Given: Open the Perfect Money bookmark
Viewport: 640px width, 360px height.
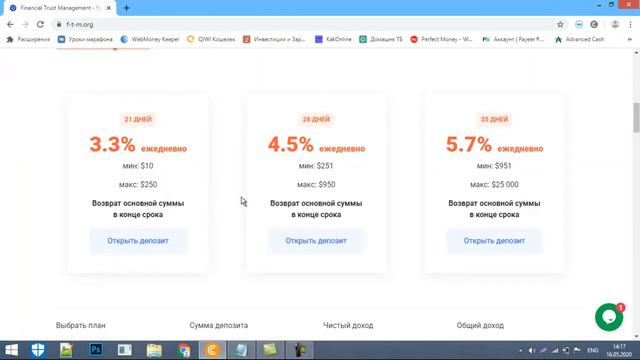Looking at the screenshot, I should [x=441, y=39].
